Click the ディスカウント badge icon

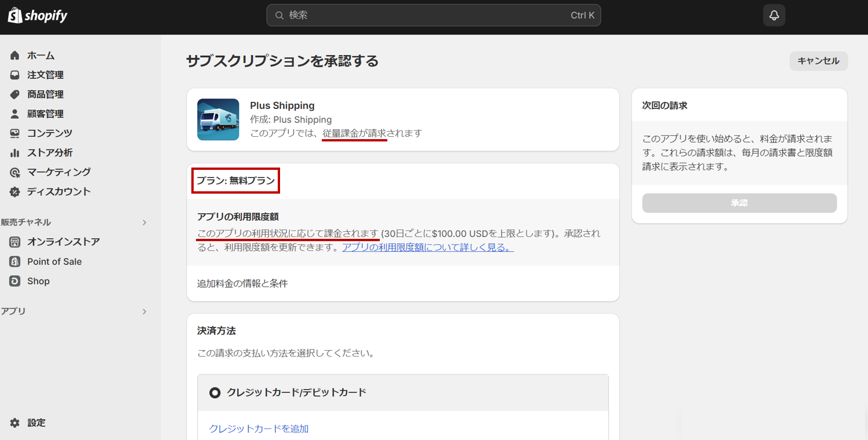[x=15, y=192]
